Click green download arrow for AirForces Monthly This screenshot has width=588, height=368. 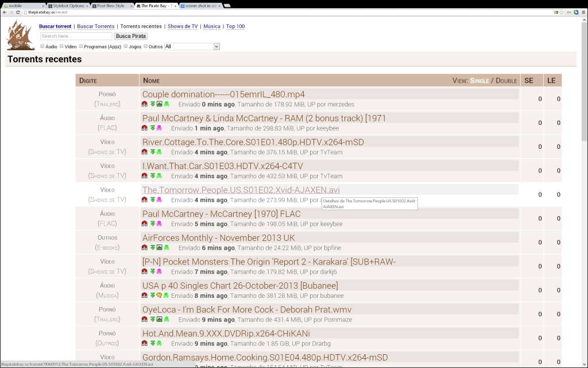153,247
